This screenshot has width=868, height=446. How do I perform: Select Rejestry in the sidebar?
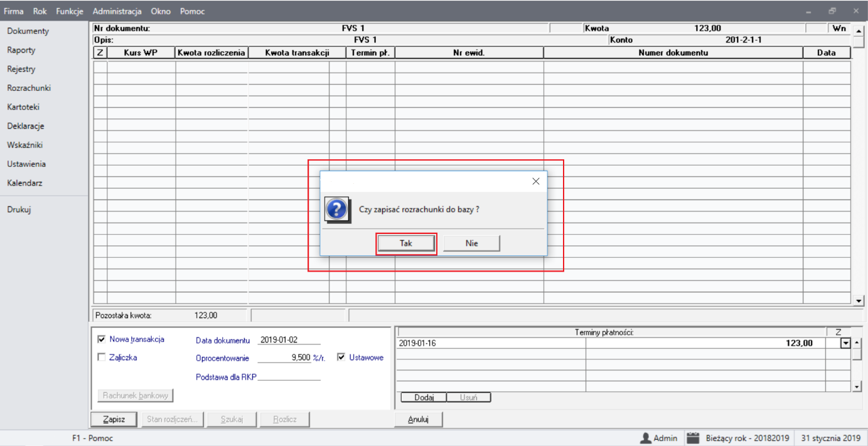pyautogui.click(x=21, y=69)
